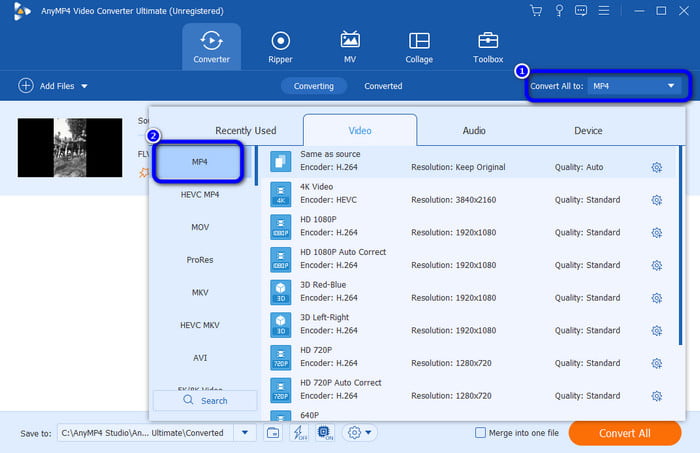Toggle the lightning acceleration OFF icon
This screenshot has width=700, height=453.
tap(299, 432)
